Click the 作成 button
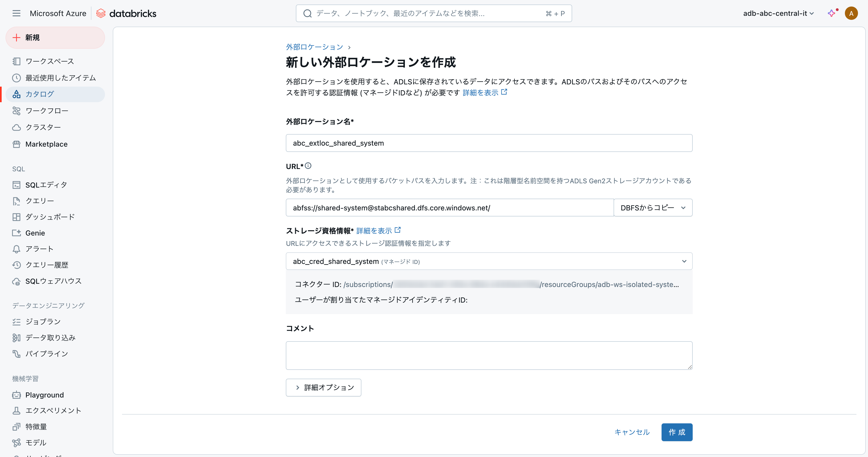This screenshot has height=457, width=868. click(x=677, y=432)
